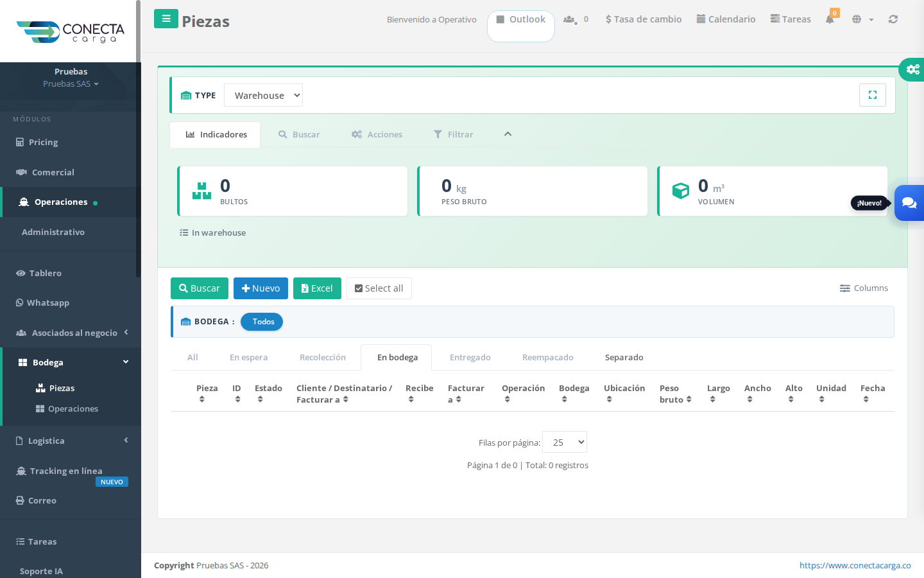Switch to the Filtrar tab
The image size is (924, 578).
click(454, 134)
